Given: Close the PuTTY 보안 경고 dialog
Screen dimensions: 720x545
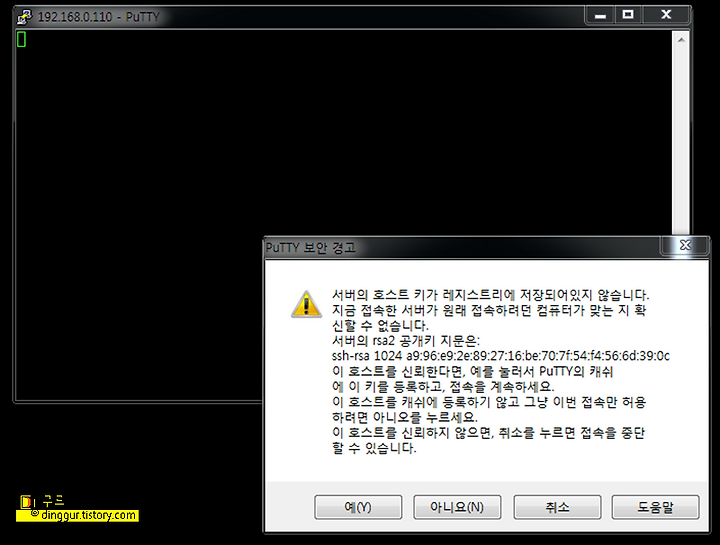Looking at the screenshot, I should click(x=685, y=245).
